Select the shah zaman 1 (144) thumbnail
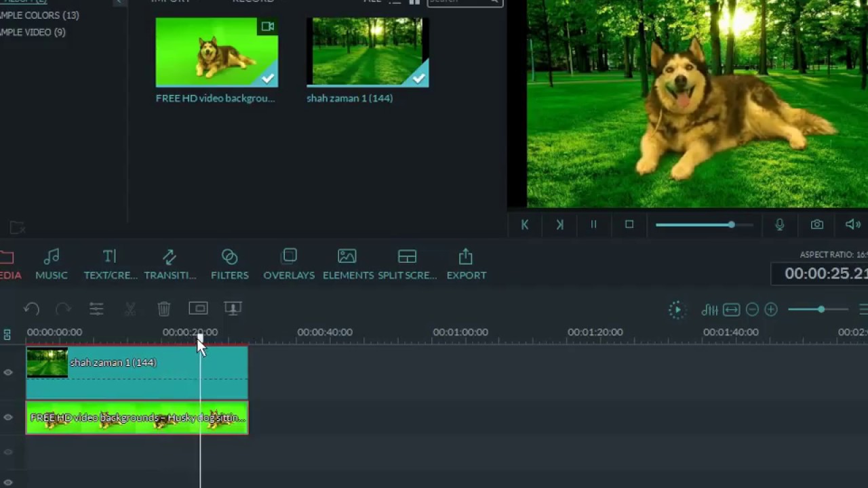 368,52
